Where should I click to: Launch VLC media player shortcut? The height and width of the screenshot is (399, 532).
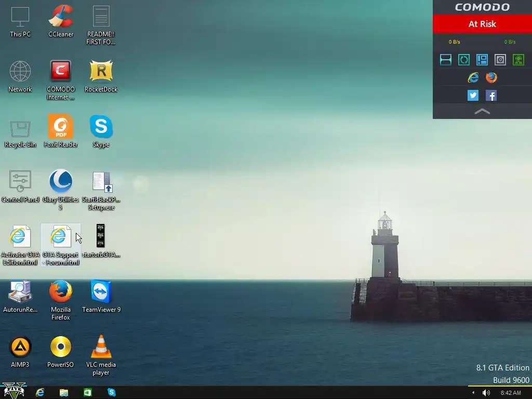(x=101, y=355)
